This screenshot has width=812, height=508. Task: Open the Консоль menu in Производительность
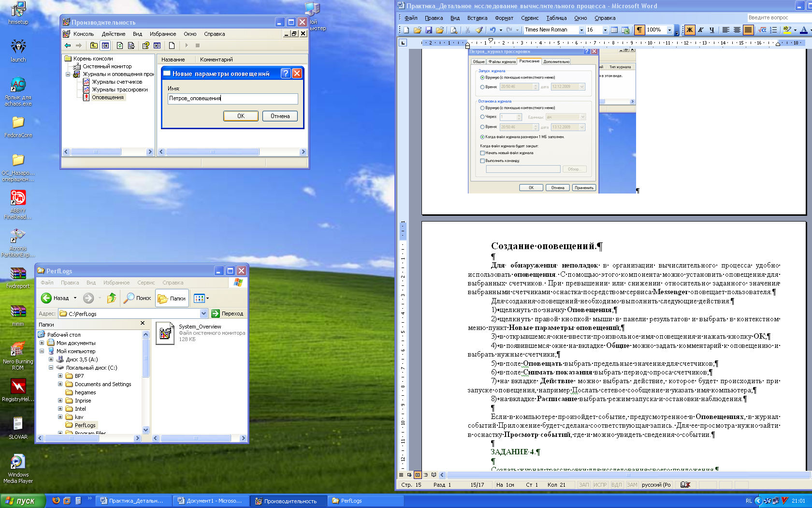(84, 34)
